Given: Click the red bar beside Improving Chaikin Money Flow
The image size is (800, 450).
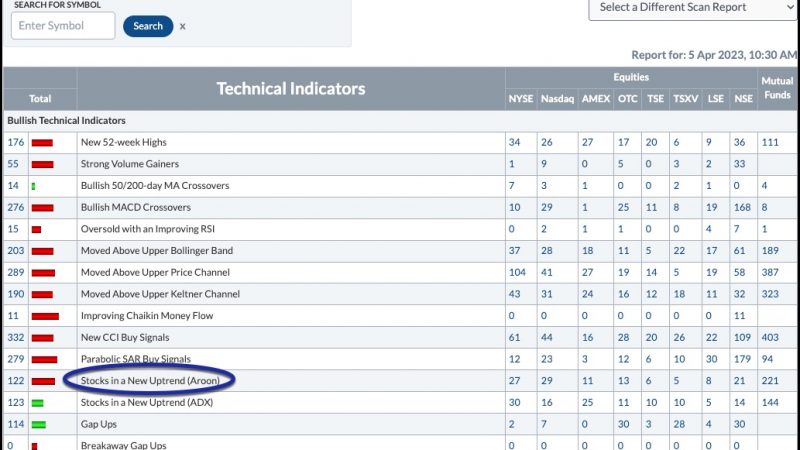Looking at the screenshot, I should 45,316.
